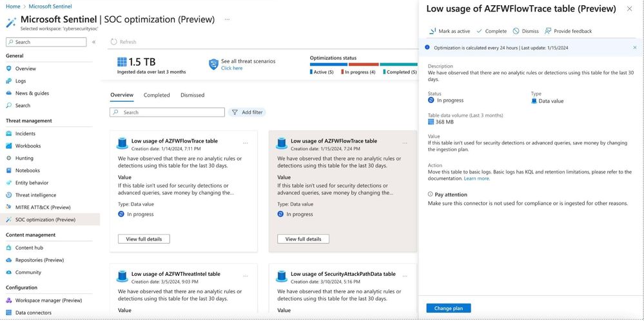Click the 368 MB table data volume

(444, 122)
